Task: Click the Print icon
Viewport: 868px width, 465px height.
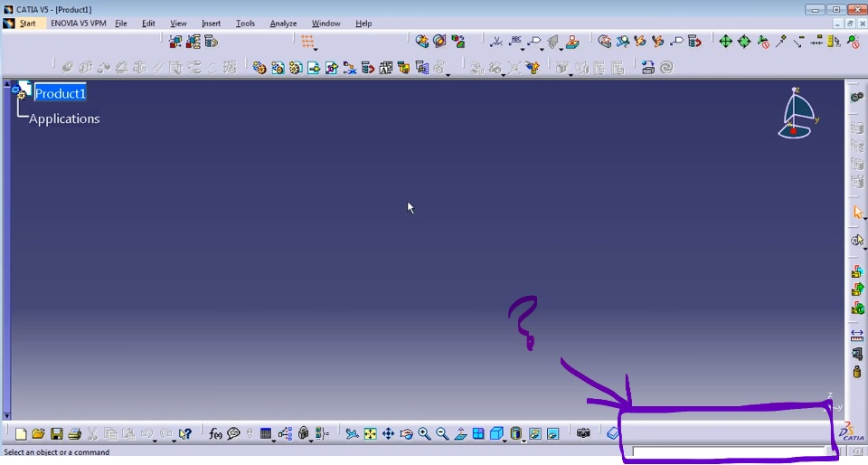Action: coord(75,434)
